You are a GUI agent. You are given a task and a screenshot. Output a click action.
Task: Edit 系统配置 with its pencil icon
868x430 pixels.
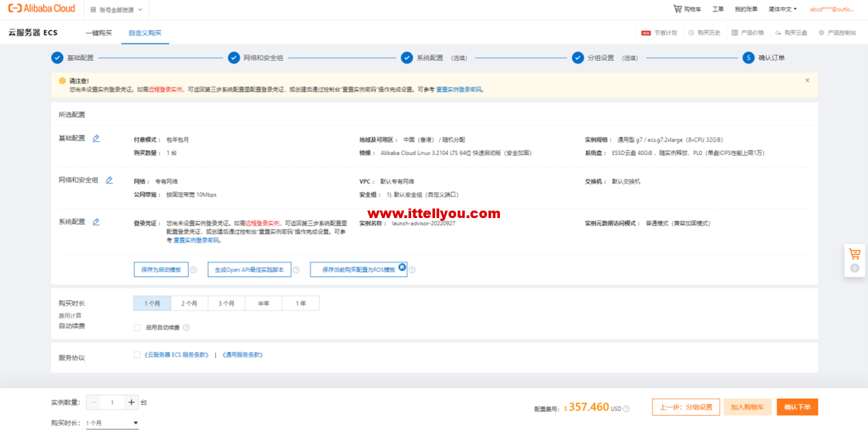(x=96, y=222)
